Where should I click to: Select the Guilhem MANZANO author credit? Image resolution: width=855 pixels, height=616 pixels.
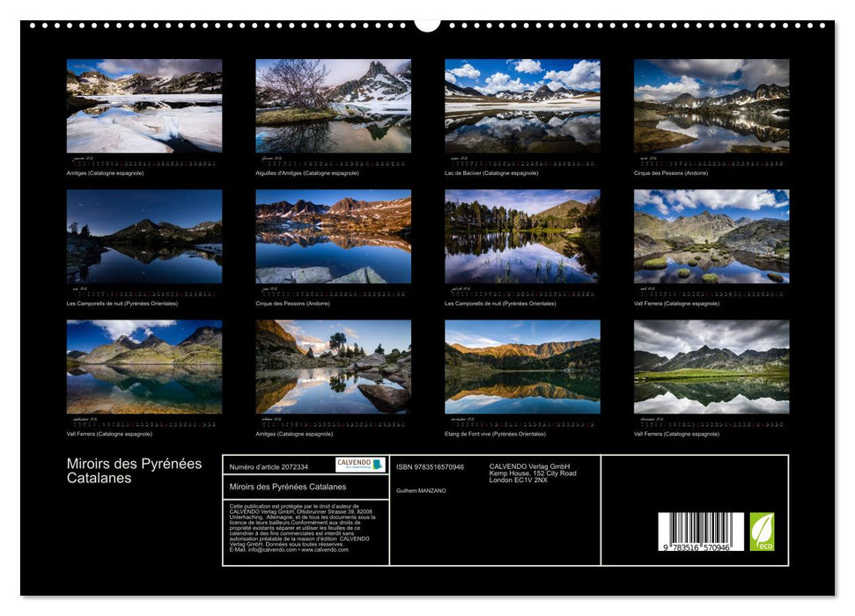tap(420, 489)
